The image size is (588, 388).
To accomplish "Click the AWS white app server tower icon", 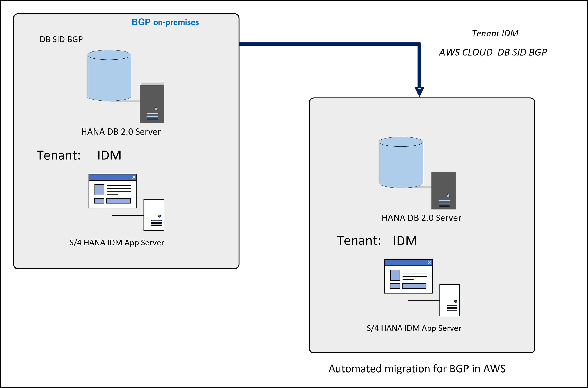I will (450, 300).
